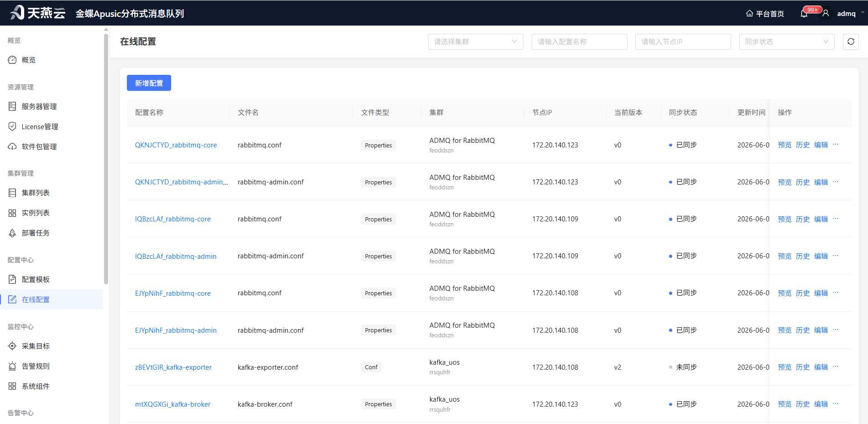Click kafka-broker.conf file name

[265, 404]
